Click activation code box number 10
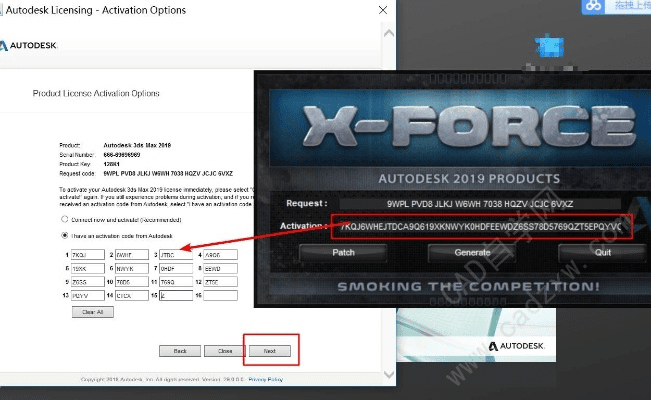This screenshot has width=651, height=400. click(x=132, y=282)
